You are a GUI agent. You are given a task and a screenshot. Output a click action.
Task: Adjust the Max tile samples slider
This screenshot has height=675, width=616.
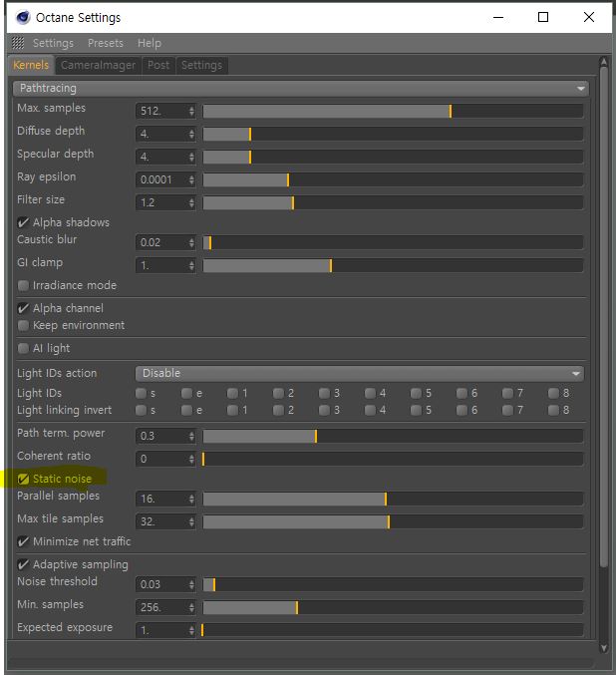pyautogui.click(x=393, y=521)
